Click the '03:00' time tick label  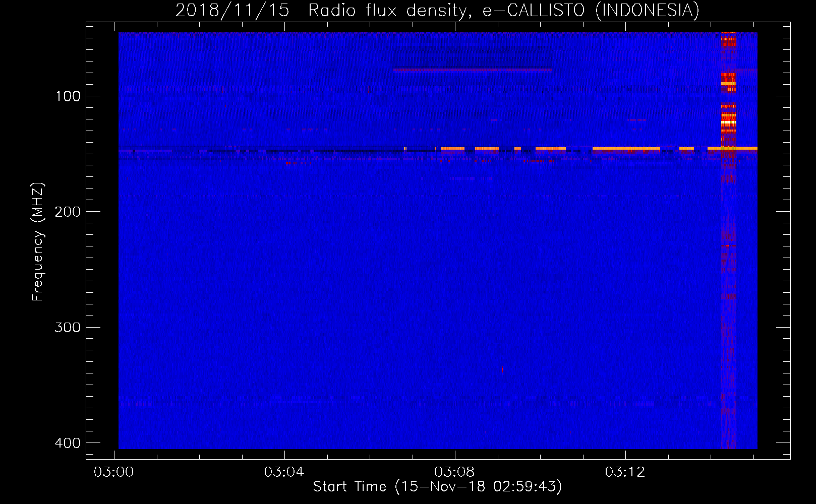click(x=114, y=472)
